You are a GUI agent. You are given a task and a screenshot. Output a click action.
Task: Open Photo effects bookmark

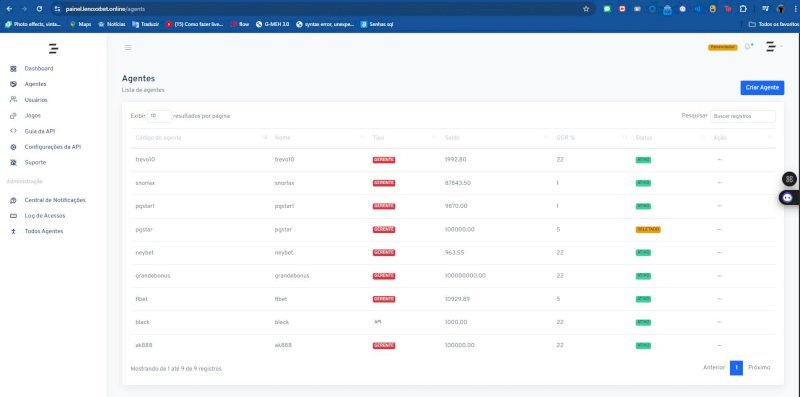[33, 24]
